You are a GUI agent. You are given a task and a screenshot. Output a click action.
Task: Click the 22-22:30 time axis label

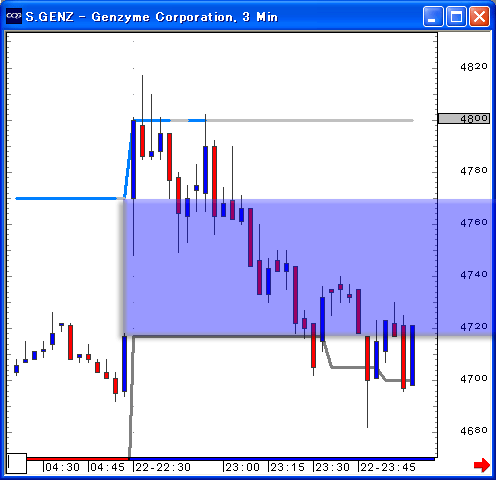pyautogui.click(x=163, y=467)
